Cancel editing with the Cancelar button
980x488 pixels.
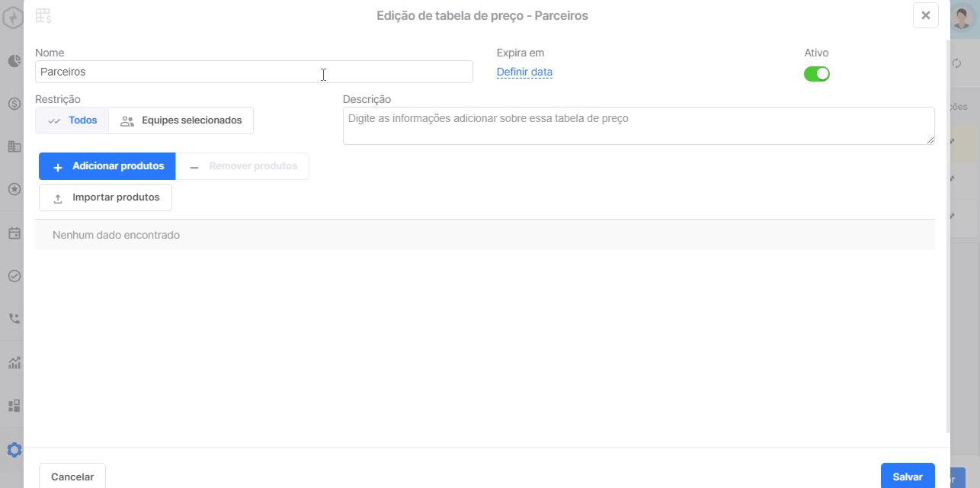72,477
